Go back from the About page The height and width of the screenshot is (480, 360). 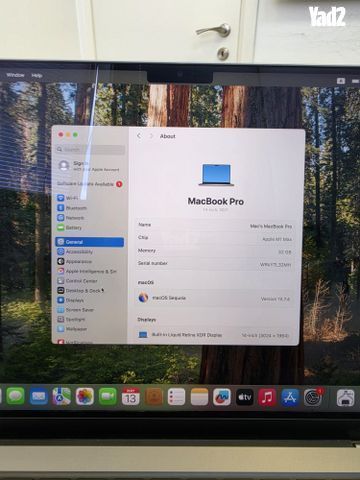pyautogui.click(x=139, y=136)
